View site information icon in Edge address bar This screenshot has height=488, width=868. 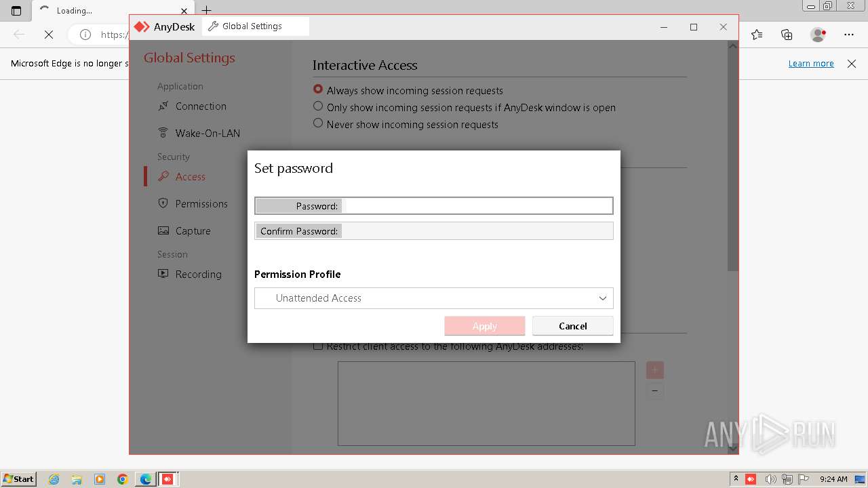pyautogui.click(x=85, y=35)
